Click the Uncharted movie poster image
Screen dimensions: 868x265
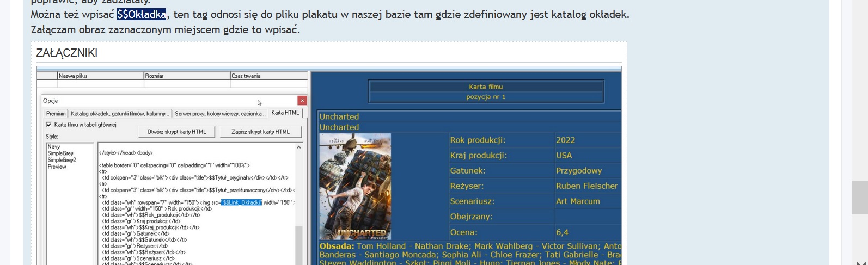click(x=355, y=187)
